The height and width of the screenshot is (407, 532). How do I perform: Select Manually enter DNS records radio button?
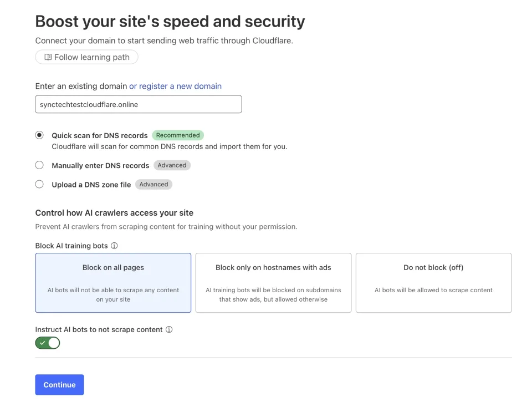tap(39, 165)
